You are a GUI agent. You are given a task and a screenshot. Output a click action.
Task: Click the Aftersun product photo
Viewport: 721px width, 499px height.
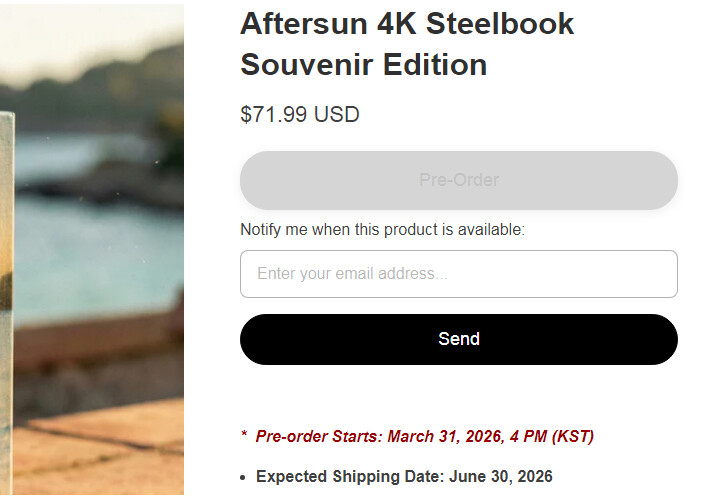[92, 250]
